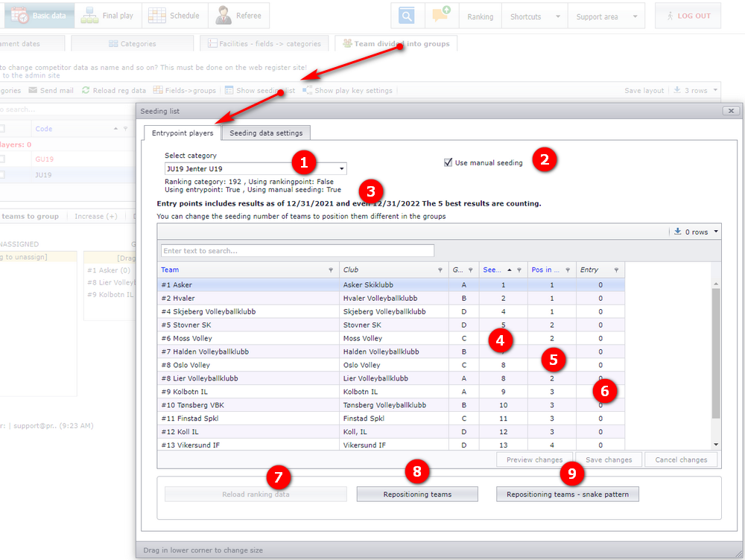This screenshot has height=560, width=745.
Task: Open the Final play section
Action: pyautogui.click(x=107, y=16)
